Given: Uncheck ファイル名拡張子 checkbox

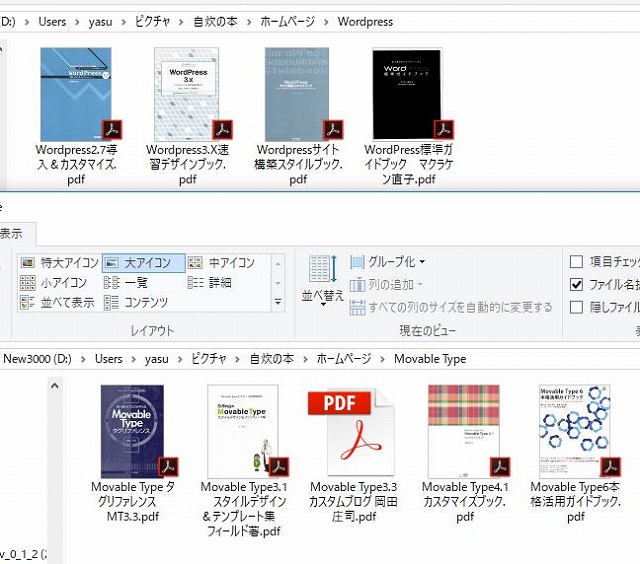Looking at the screenshot, I should pyautogui.click(x=576, y=284).
